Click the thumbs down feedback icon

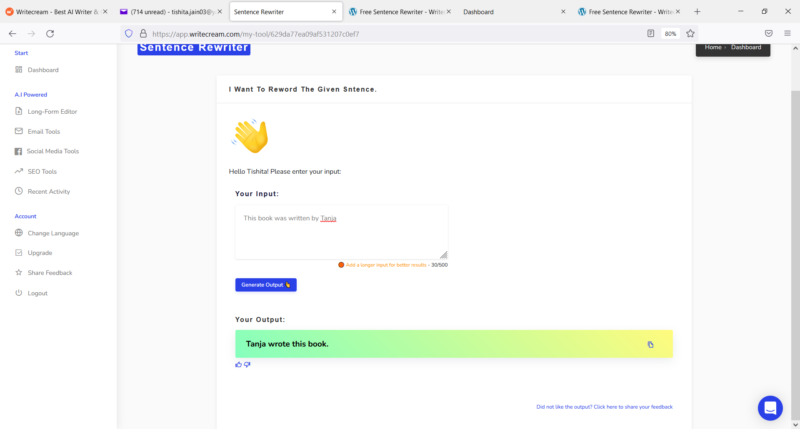click(x=247, y=364)
